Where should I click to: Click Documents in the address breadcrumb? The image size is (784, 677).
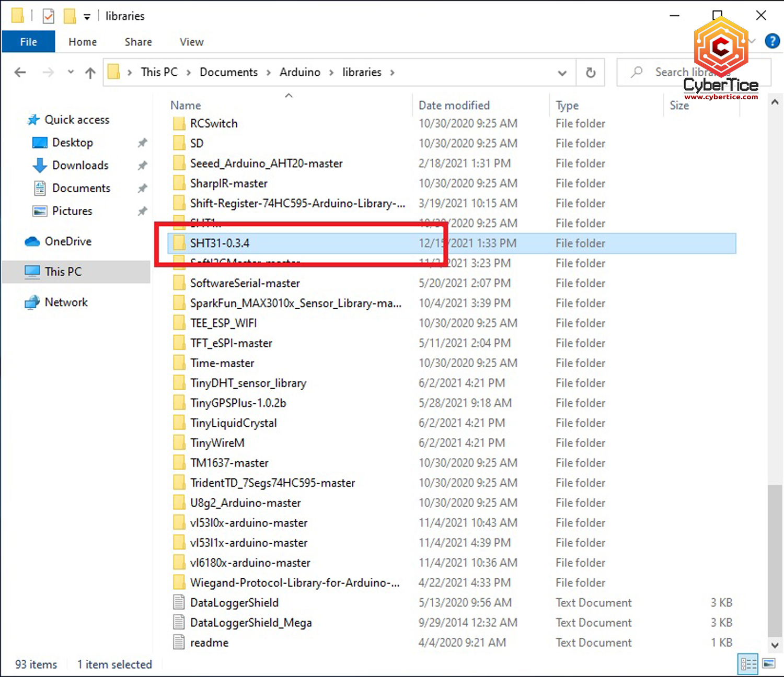pos(228,73)
